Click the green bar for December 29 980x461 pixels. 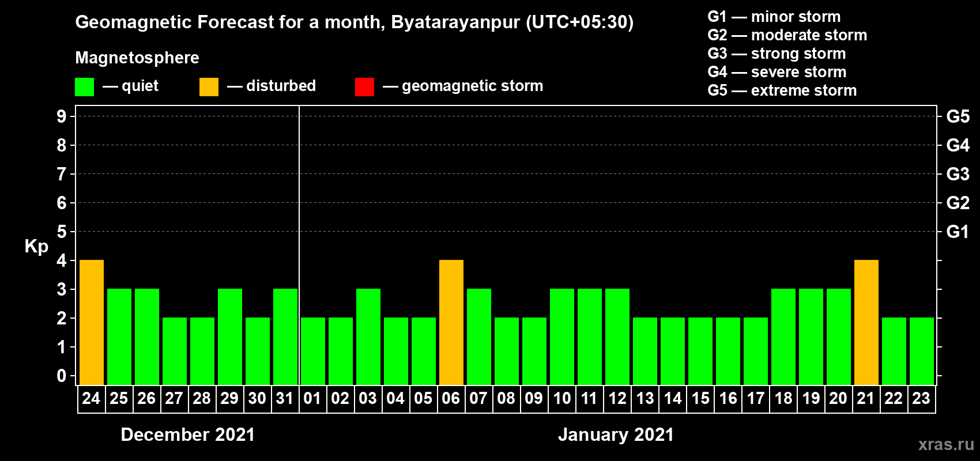click(x=230, y=337)
